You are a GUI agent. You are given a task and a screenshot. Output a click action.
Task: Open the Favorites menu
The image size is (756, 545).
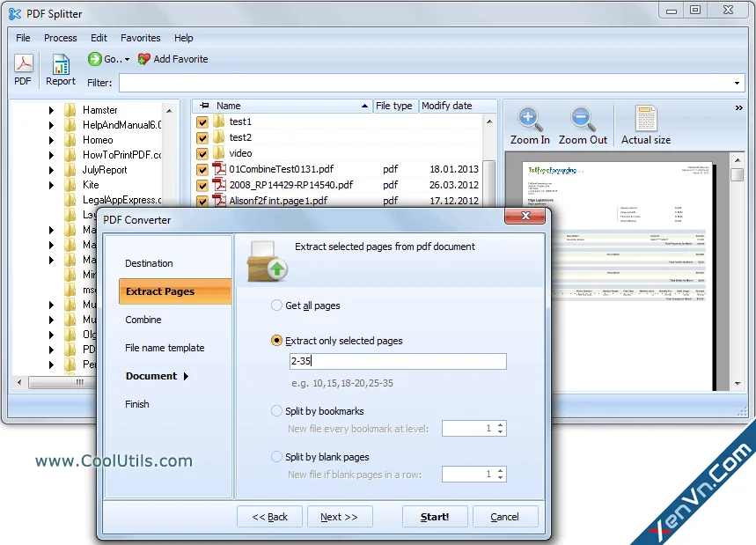[140, 38]
